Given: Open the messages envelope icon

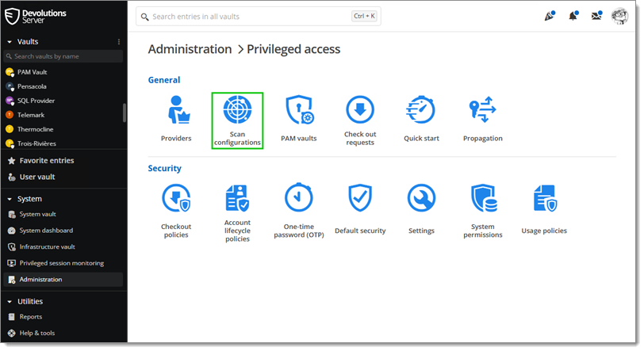Looking at the screenshot, I should 596,17.
